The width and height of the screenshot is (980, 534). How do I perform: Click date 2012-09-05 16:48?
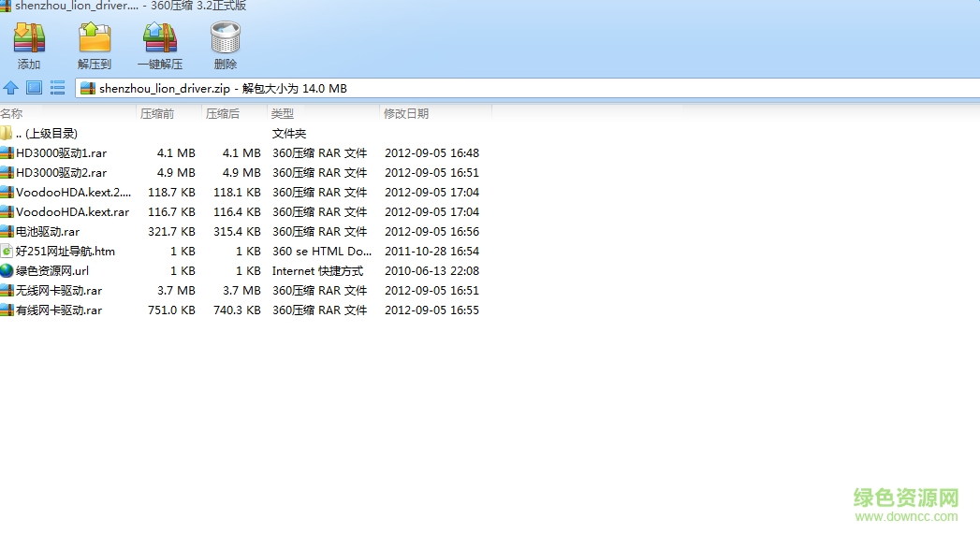pyautogui.click(x=431, y=153)
